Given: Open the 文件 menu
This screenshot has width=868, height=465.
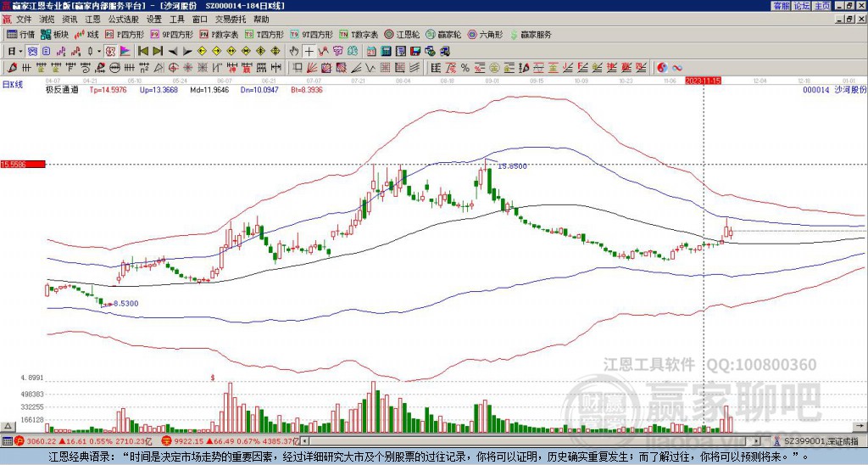Looking at the screenshot, I should [x=24, y=20].
